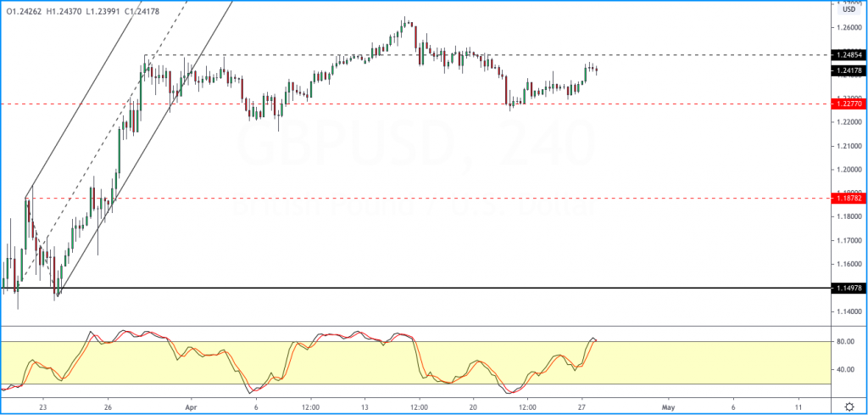Viewport: 868px width, 415px height.
Task: Select the red 1.18782 price label
Action: pyautogui.click(x=849, y=198)
